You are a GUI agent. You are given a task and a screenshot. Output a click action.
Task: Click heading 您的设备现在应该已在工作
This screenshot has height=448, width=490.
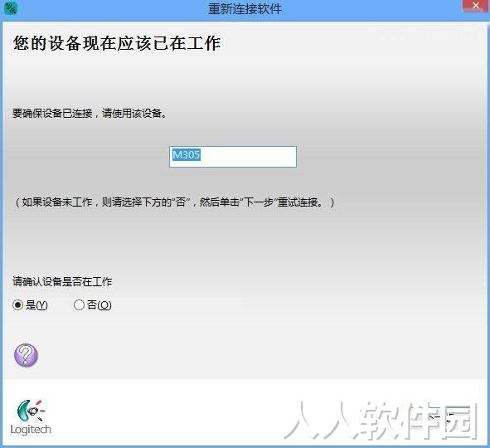click(x=117, y=43)
